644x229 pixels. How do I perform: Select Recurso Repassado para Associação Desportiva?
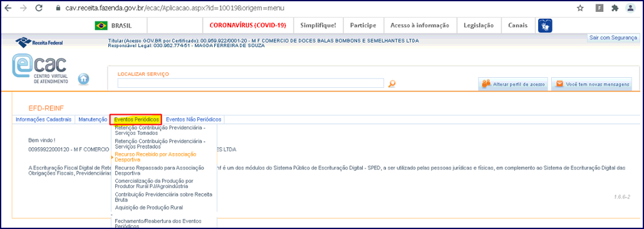point(159,170)
